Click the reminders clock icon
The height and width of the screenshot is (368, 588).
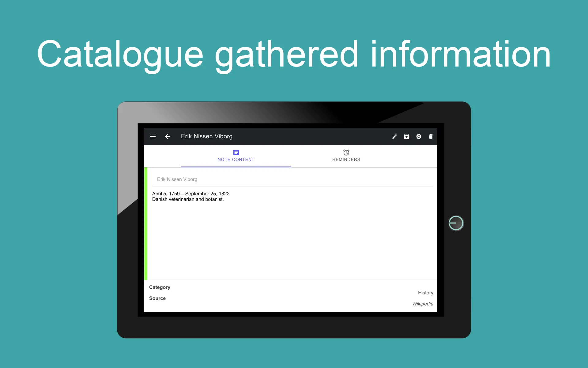(x=346, y=152)
